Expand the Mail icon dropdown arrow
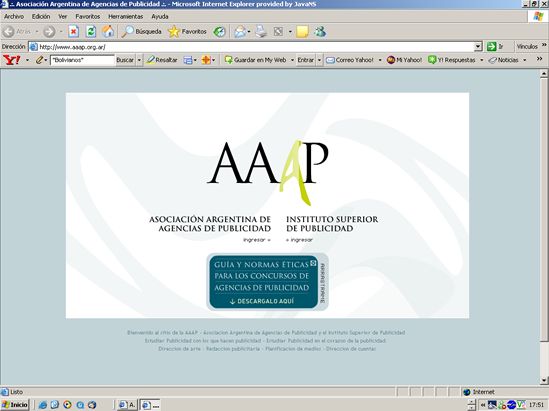 pos(249,32)
